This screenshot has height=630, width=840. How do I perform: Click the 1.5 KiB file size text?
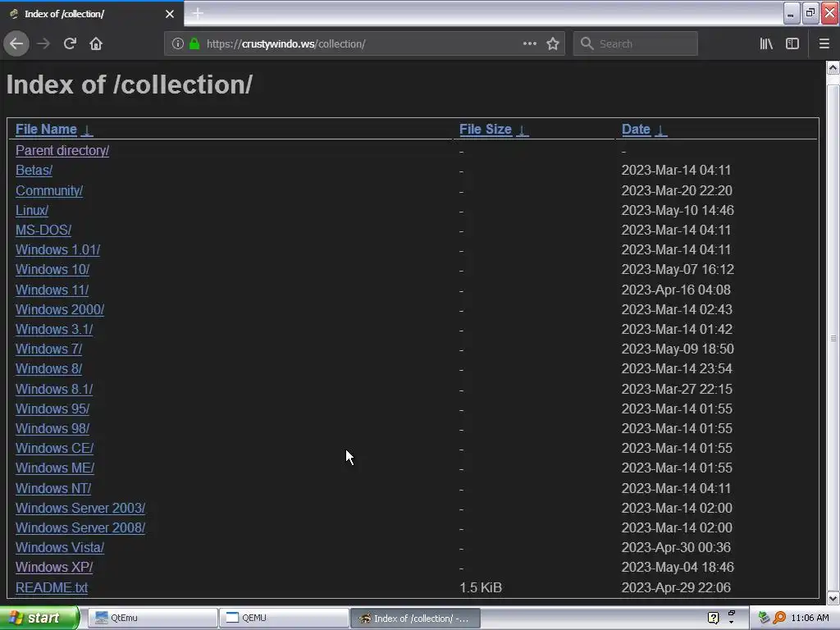(x=481, y=587)
